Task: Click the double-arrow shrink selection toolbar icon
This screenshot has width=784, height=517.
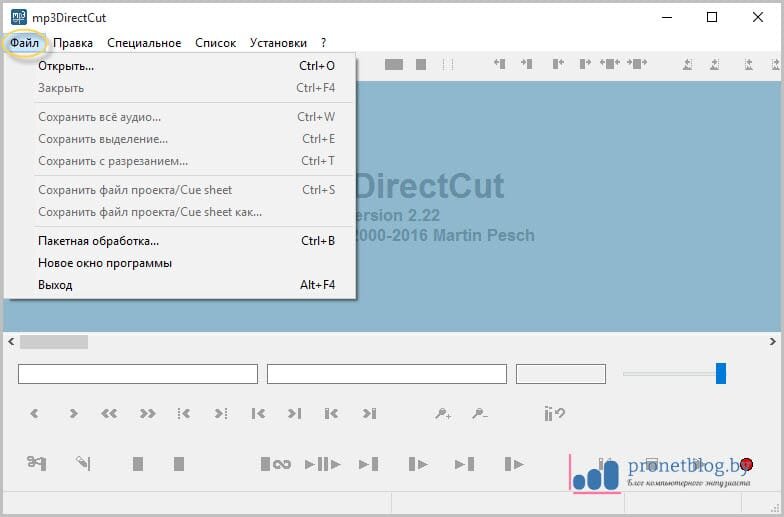Action: click(x=636, y=64)
